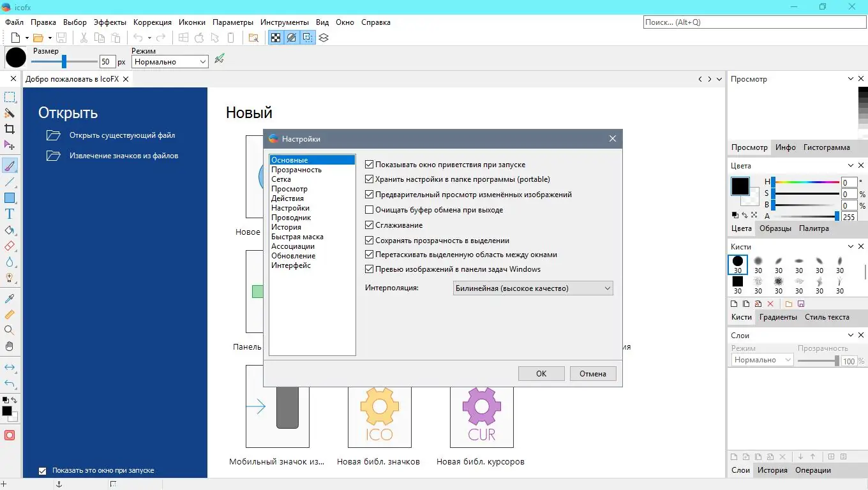This screenshot has height=490, width=868.
Task: Open the Интерполяция dropdown
Action: click(x=532, y=288)
